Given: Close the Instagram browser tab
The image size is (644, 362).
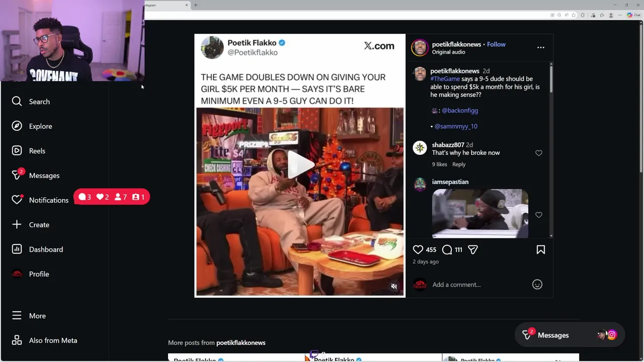Looking at the screenshot, I should (x=187, y=5).
